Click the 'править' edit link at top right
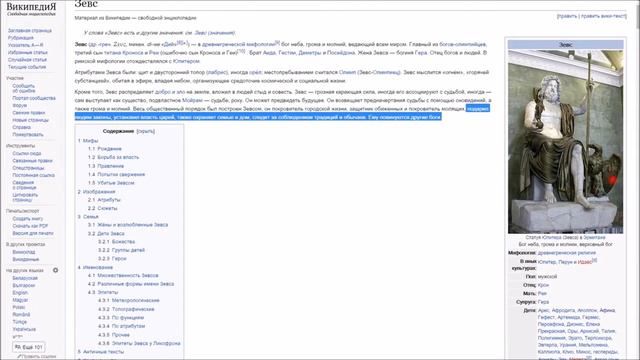The height and width of the screenshot is (360, 640). pyautogui.click(x=567, y=16)
